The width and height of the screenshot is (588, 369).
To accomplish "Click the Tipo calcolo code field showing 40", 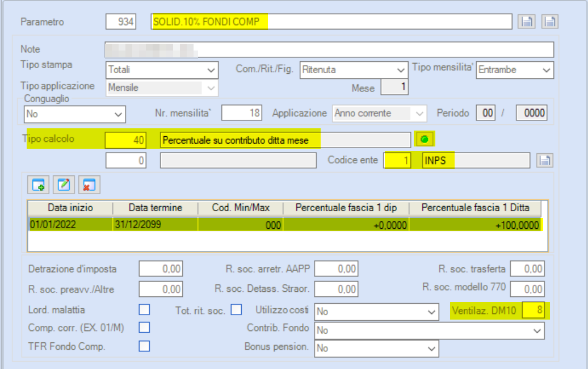I will [x=125, y=140].
